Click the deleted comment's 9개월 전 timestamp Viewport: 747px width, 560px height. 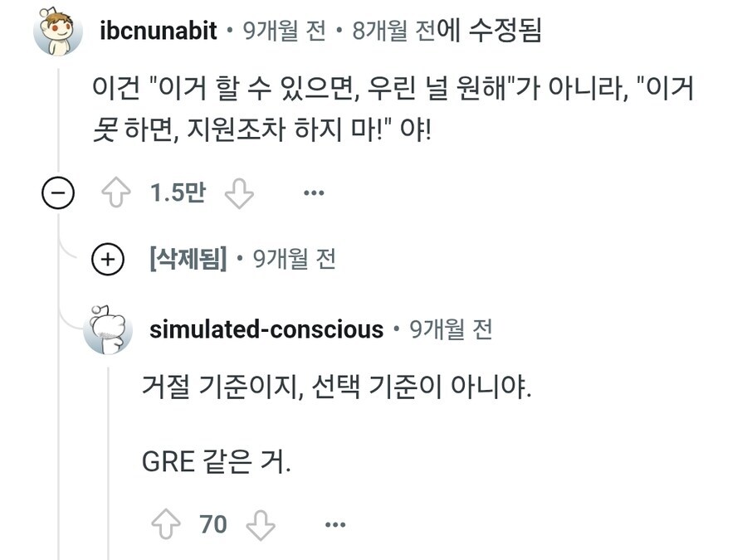tap(294, 260)
